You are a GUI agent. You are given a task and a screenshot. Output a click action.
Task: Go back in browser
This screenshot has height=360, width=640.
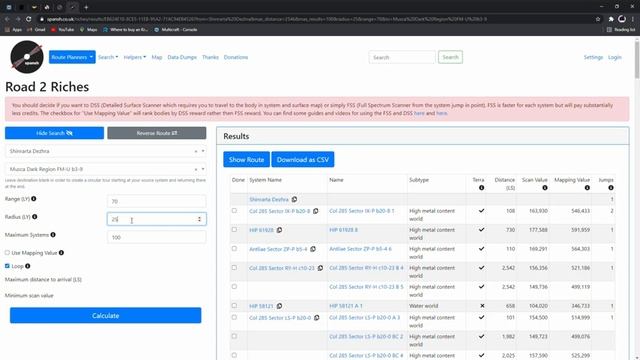[7, 19]
